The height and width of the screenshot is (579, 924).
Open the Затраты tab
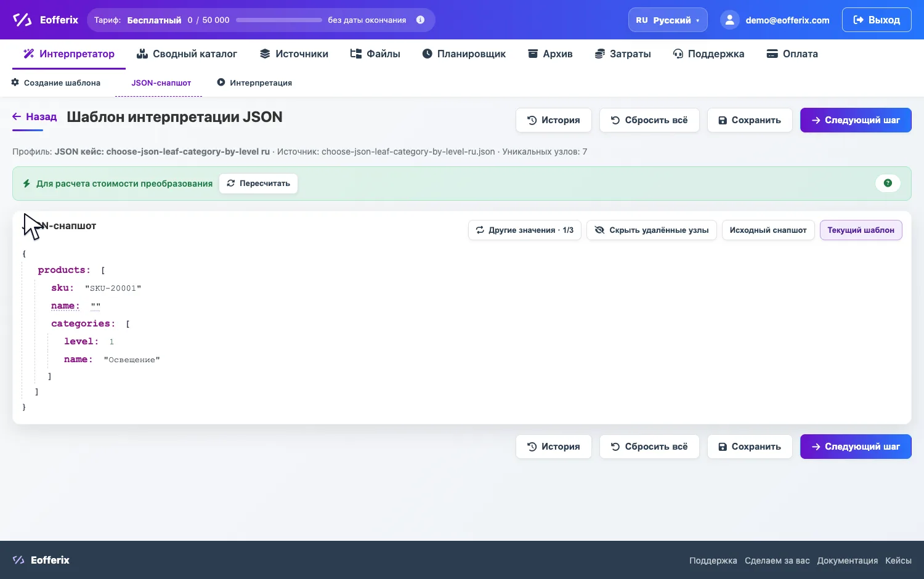[623, 54]
